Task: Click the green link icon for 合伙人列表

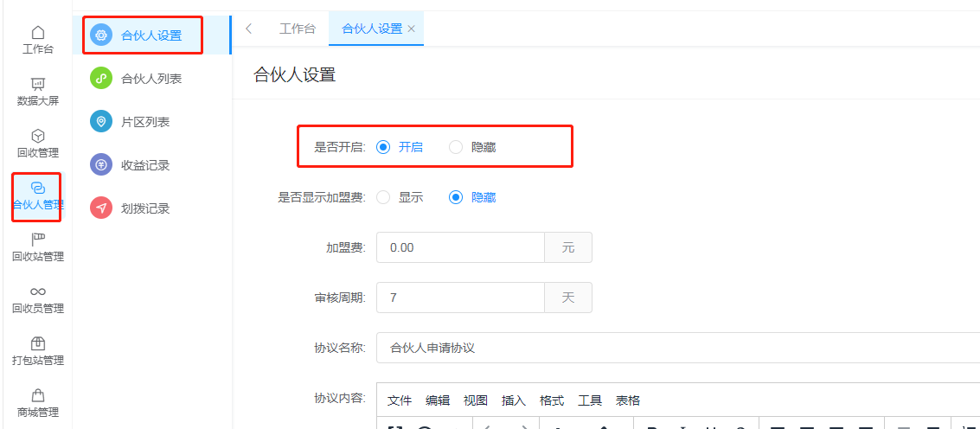Action: (100, 78)
